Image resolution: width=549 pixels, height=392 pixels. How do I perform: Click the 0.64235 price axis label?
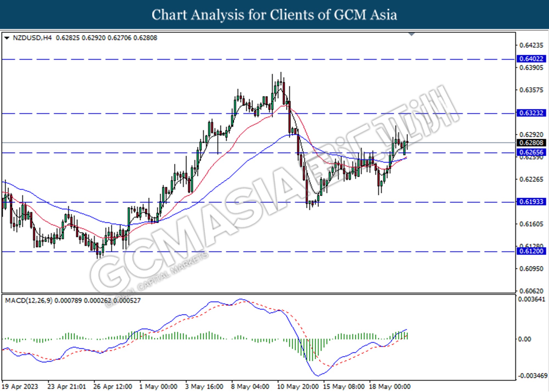531,45
